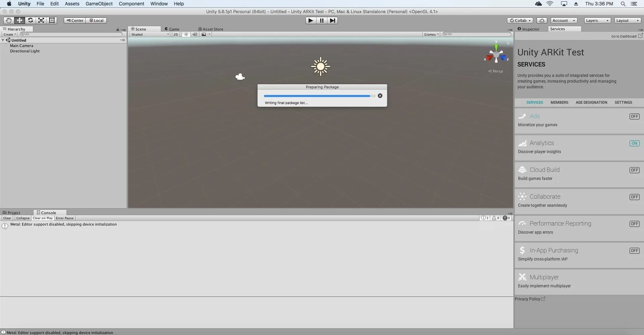The image size is (644, 335).
Task: Open the Shaded draw mode dropdown
Action: pyautogui.click(x=150, y=34)
